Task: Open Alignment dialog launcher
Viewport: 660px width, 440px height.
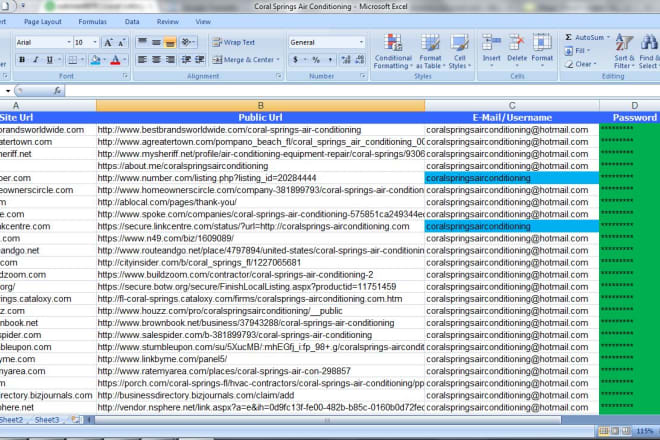Action: point(279,76)
